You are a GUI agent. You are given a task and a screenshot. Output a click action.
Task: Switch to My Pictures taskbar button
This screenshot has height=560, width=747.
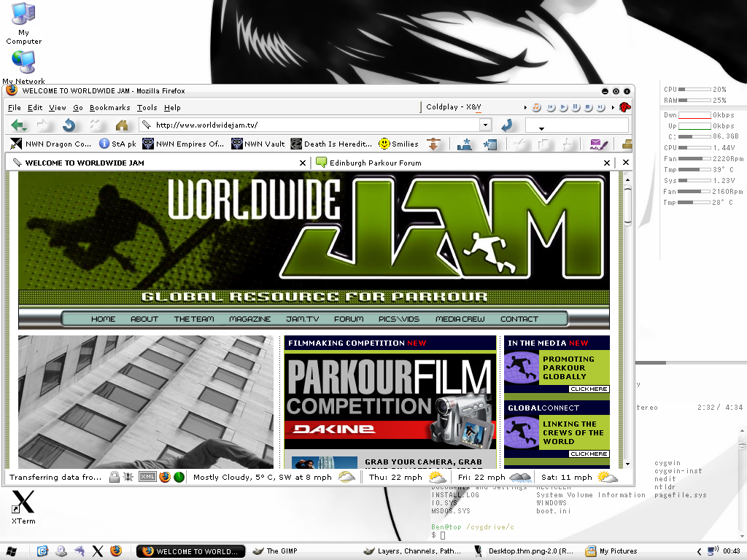pos(611,551)
